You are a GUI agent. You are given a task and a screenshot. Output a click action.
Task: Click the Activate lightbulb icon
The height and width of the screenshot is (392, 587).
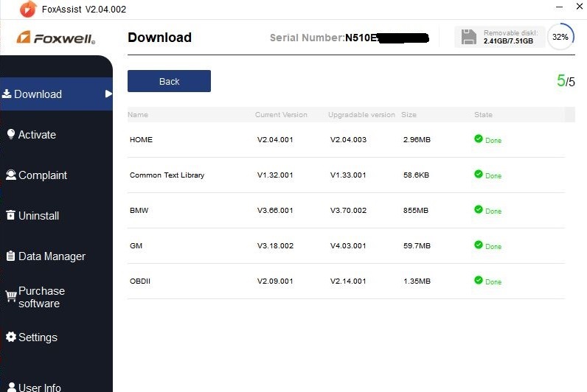[11, 134]
